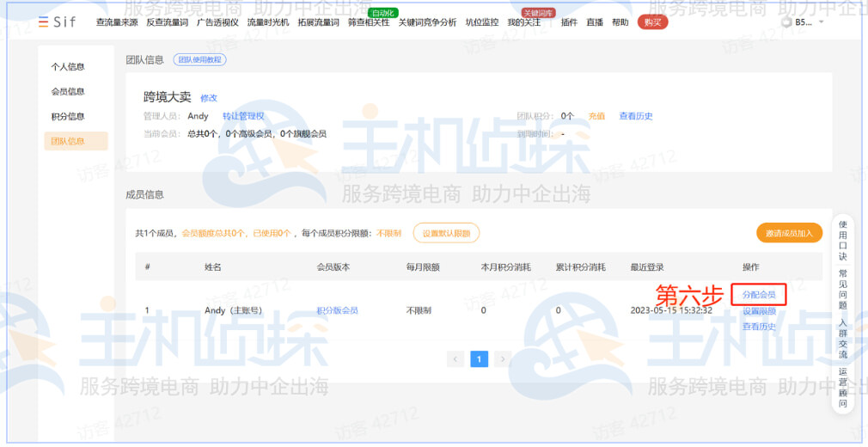
Task: Click the 会员版本 column header
Action: point(333,267)
